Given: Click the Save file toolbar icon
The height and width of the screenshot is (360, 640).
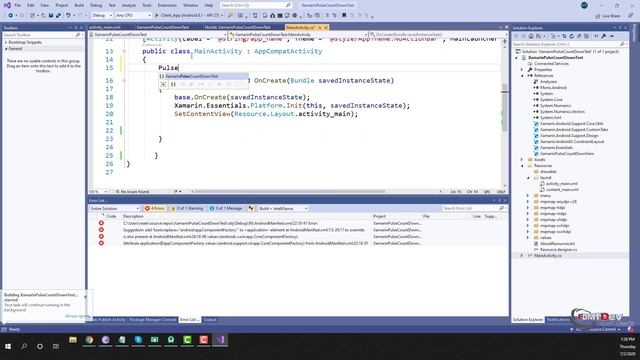Looking at the screenshot, I should tap(51, 16).
